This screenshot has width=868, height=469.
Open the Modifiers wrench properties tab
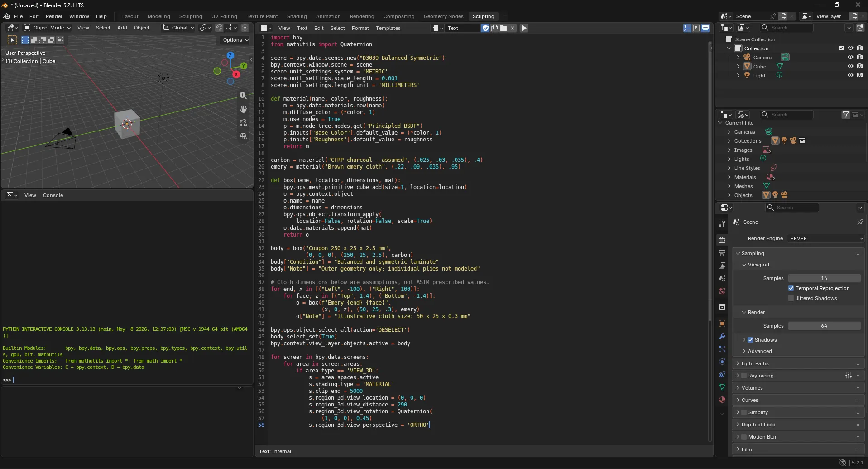(x=722, y=336)
